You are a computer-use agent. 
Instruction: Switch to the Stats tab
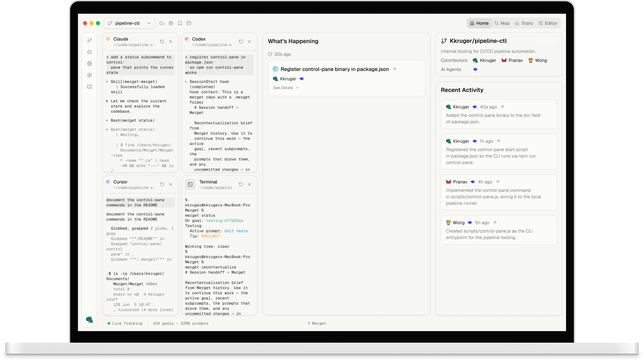pos(524,23)
